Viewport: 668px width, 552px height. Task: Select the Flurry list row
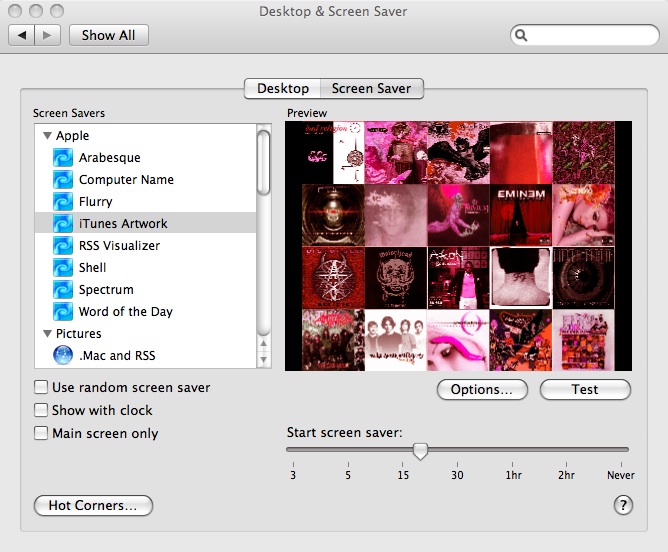pos(145,201)
